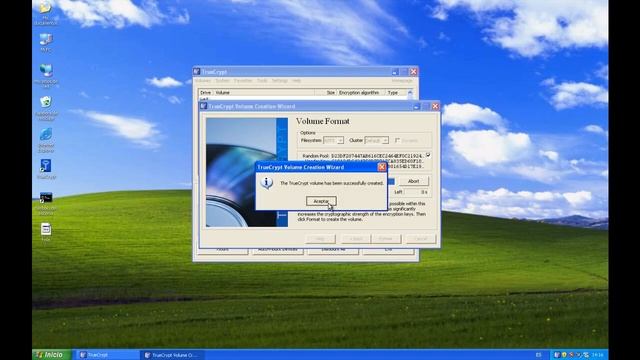Screen dimensions: 640x360
Task: Click Aceptar in the success dialog
Action: pyautogui.click(x=321, y=201)
